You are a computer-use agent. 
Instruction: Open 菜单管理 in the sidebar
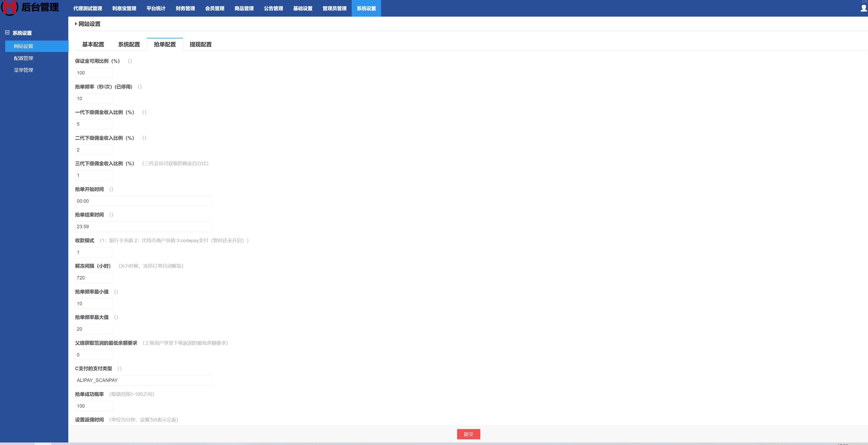pyautogui.click(x=23, y=70)
